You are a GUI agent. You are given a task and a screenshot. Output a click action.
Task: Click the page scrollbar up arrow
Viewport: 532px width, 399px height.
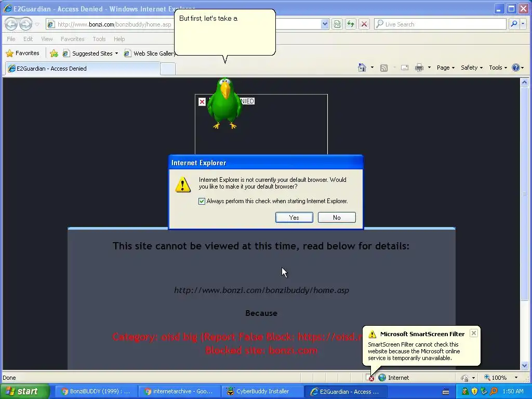point(524,82)
